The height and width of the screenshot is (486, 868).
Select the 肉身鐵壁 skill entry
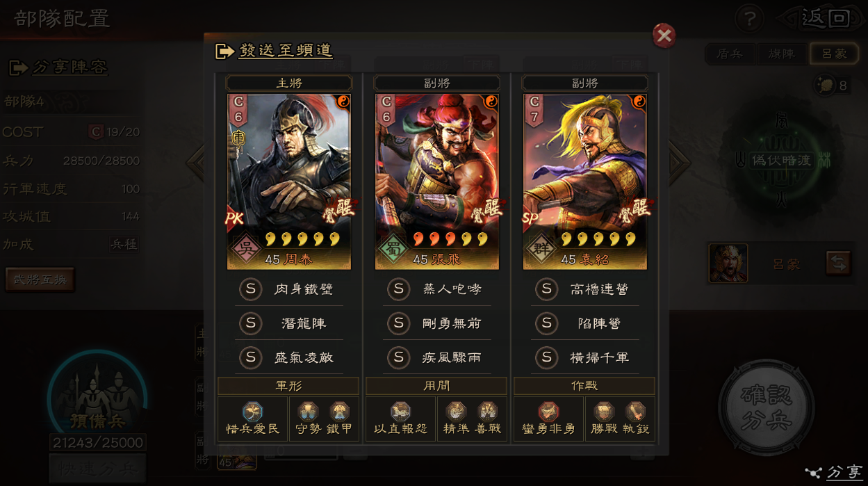pyautogui.click(x=289, y=289)
